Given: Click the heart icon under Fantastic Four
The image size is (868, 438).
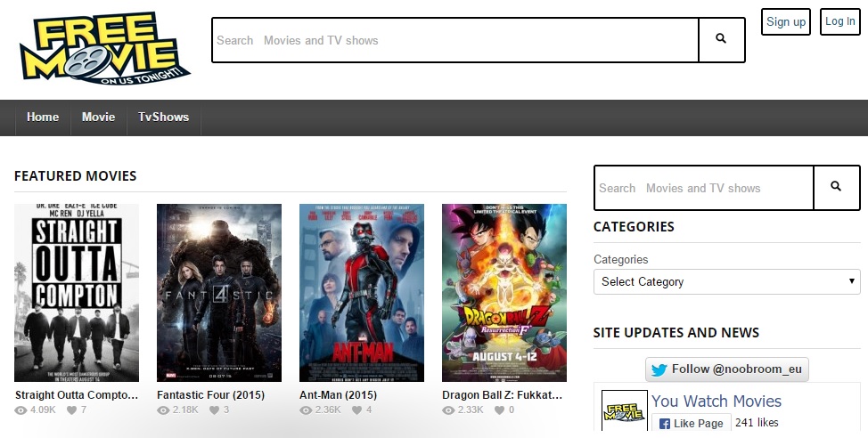Looking at the screenshot, I should click(x=215, y=410).
